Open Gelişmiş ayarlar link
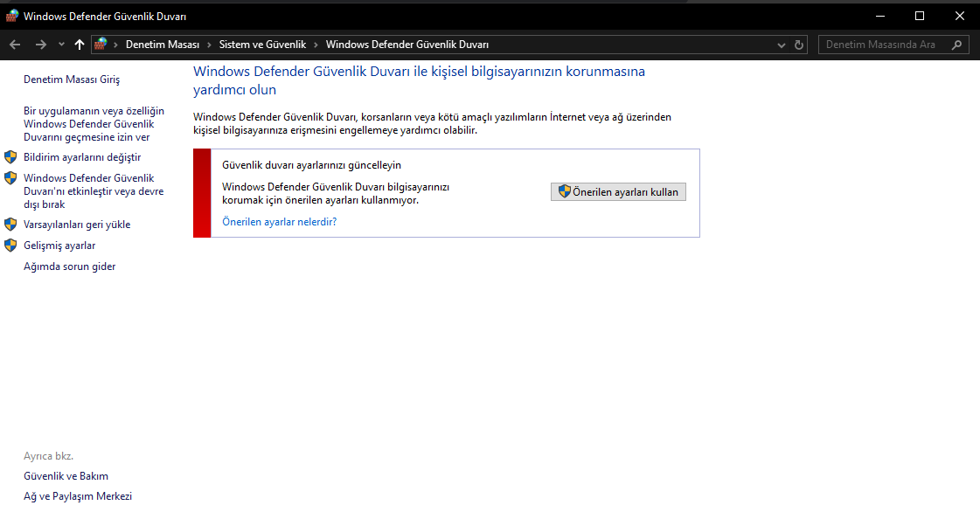This screenshot has height=519, width=980. pos(59,246)
